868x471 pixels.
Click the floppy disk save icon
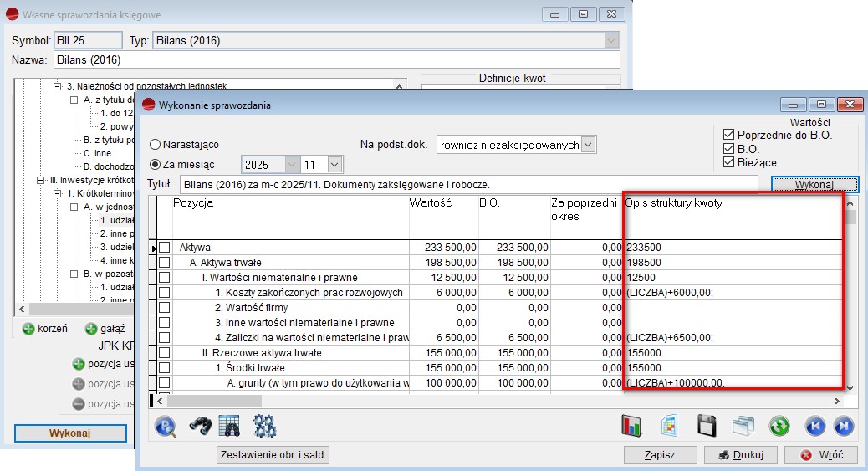coord(707,426)
